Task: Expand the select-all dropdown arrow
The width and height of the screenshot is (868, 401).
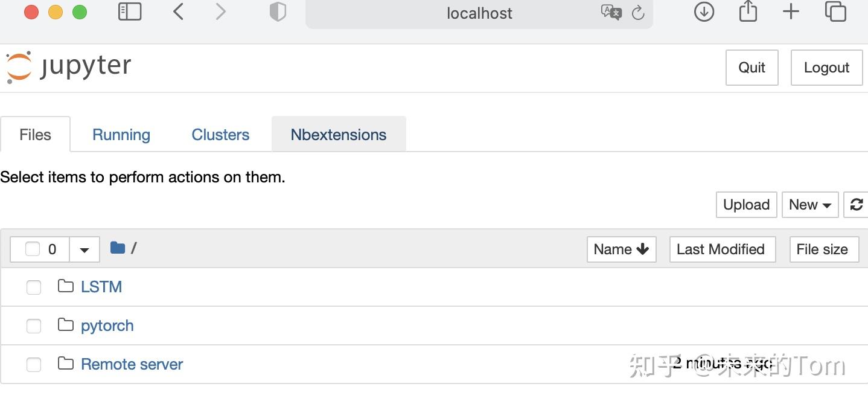Action: 85,249
